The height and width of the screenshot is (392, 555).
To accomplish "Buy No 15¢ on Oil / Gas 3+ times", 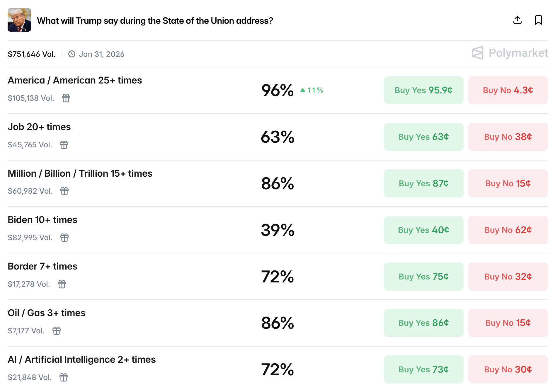I will pos(508,323).
